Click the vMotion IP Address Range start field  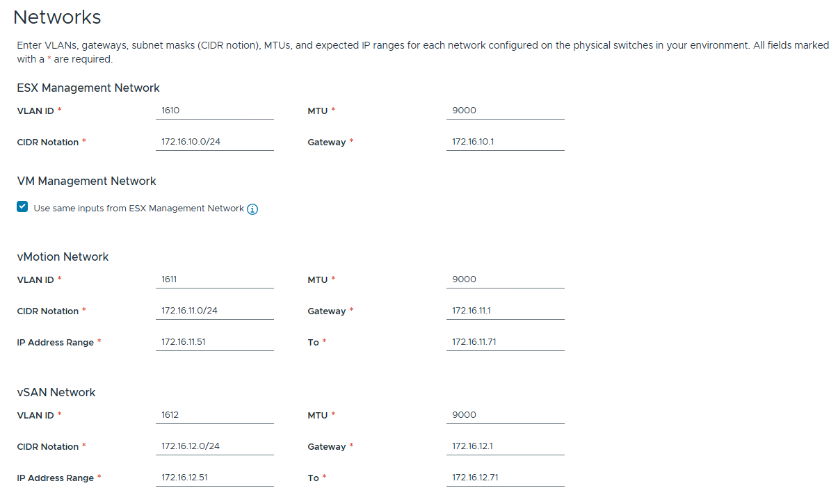point(214,342)
